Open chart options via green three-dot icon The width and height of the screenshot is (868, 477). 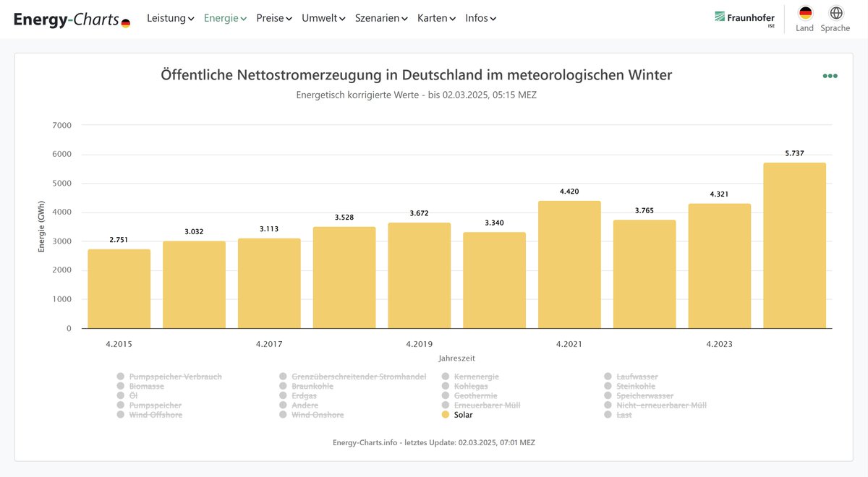pos(830,74)
